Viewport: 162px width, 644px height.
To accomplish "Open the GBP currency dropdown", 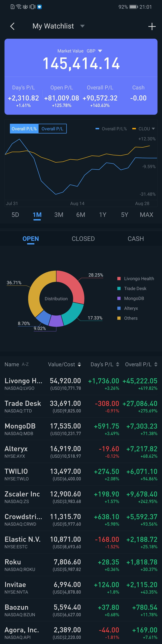I will pos(94,51).
